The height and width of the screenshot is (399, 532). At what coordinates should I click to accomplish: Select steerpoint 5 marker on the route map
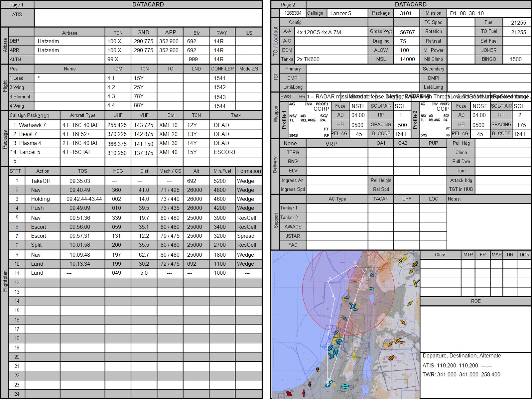coord(328,282)
